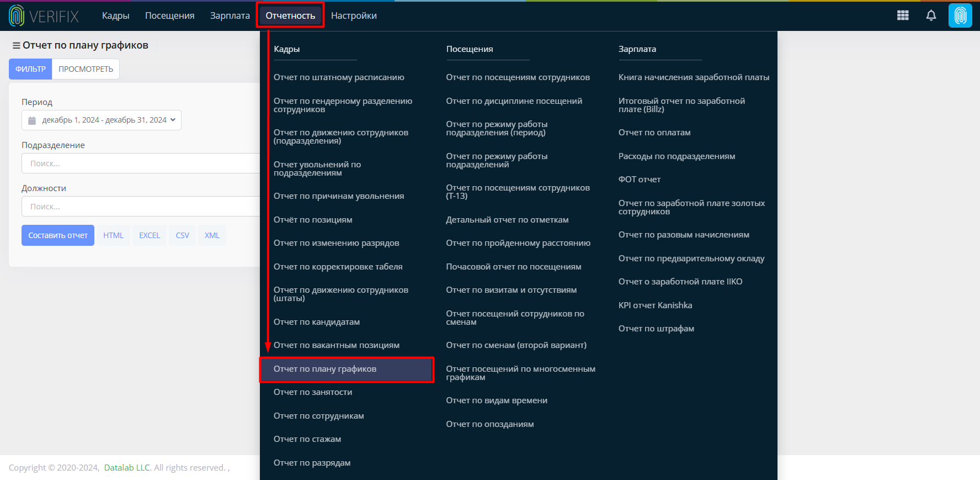Select Отчет по посещениям сотрудников (Т-13)

point(518,192)
